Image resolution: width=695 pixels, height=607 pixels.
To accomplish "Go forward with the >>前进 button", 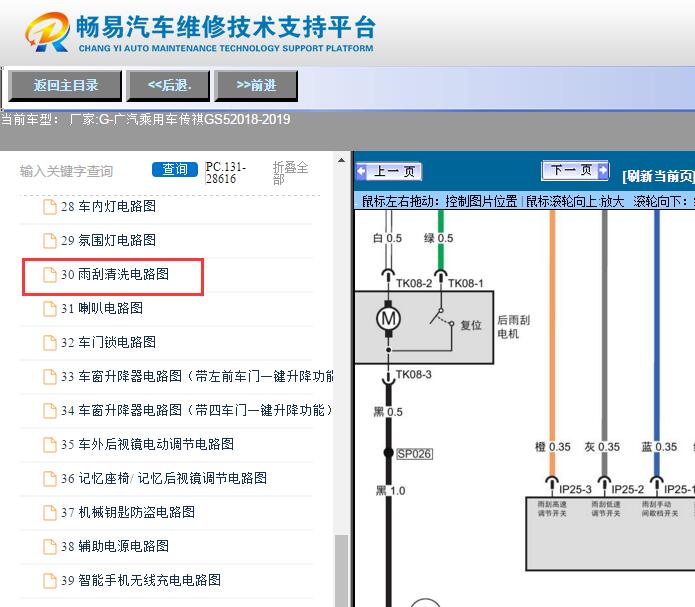I will point(256,86).
